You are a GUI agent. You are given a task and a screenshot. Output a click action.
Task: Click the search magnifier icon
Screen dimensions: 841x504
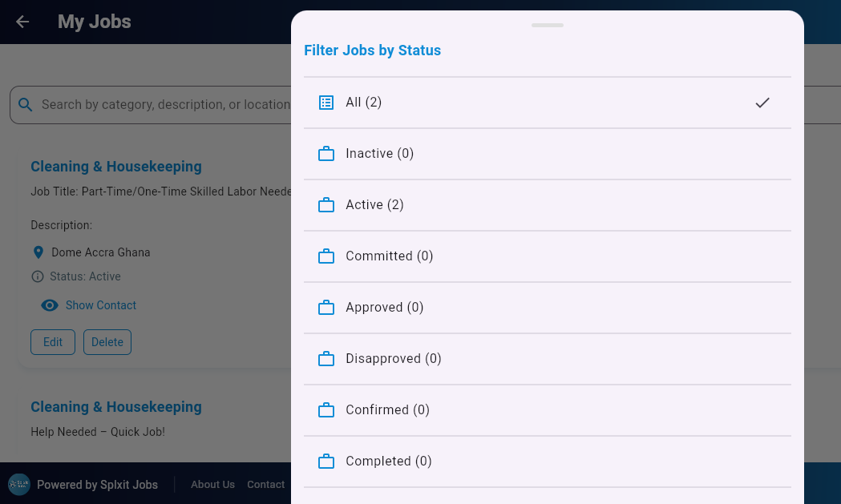click(26, 105)
